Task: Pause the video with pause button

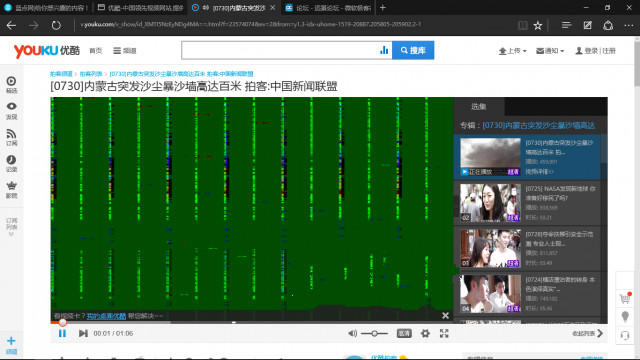Action: pyautogui.click(x=62, y=333)
